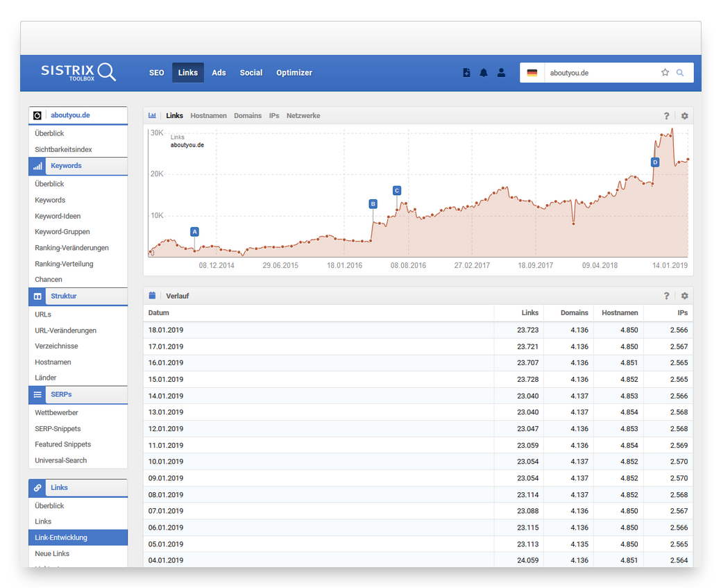
Task: Open Neue Links in the sidebar
Action: pos(52,554)
